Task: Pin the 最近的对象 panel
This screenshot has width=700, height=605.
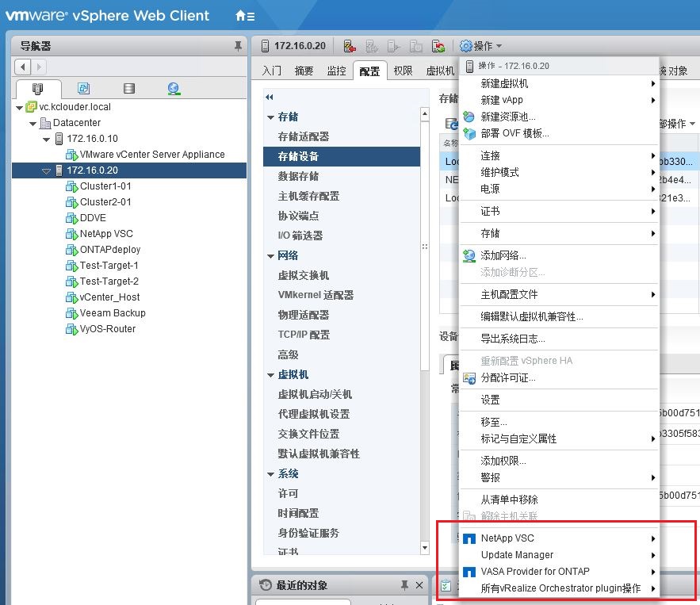Action: [x=404, y=585]
